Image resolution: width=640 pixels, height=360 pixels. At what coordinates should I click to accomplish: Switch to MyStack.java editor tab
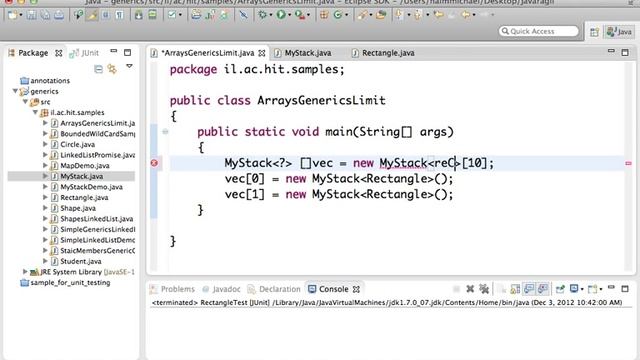(303, 53)
